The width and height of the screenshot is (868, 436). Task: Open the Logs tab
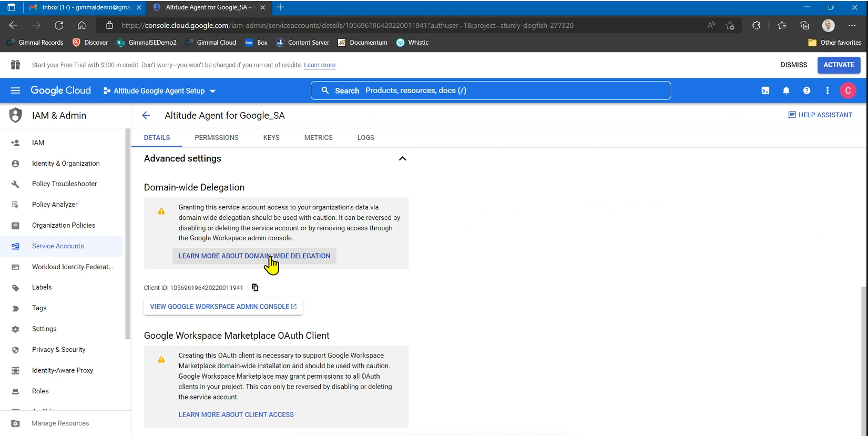coord(365,138)
